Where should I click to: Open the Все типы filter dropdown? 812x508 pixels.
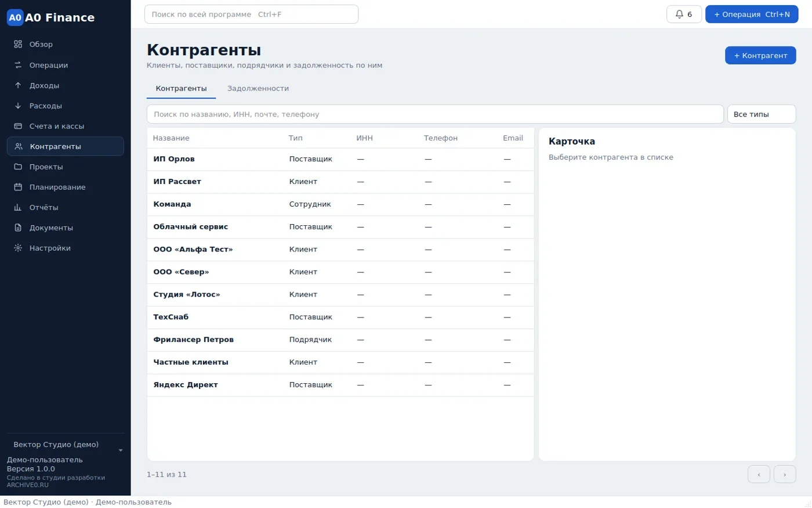(762, 114)
